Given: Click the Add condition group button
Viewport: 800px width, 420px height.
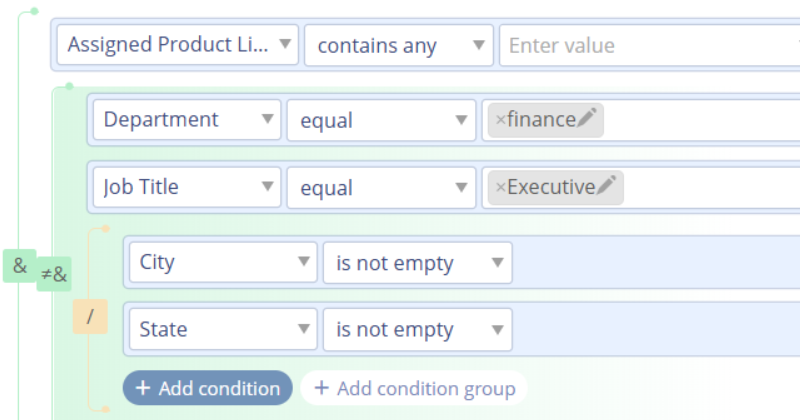Looking at the screenshot, I should coord(414,388).
